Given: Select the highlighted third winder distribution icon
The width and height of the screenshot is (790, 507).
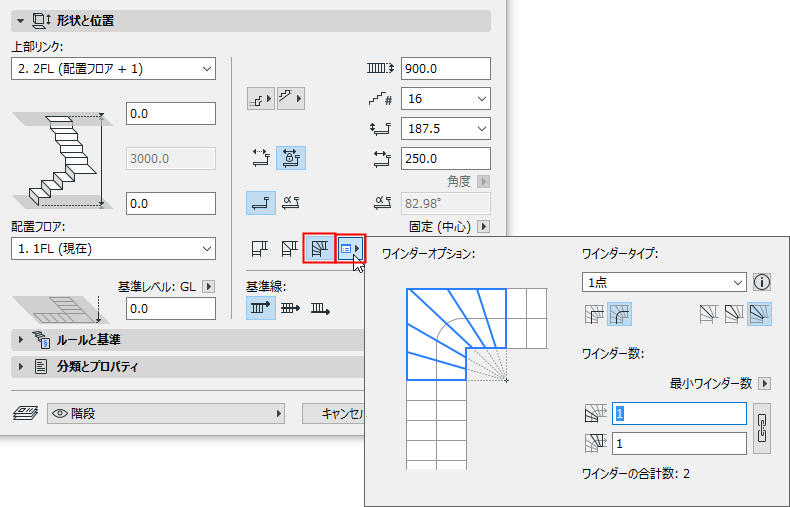Looking at the screenshot, I should tap(759, 314).
